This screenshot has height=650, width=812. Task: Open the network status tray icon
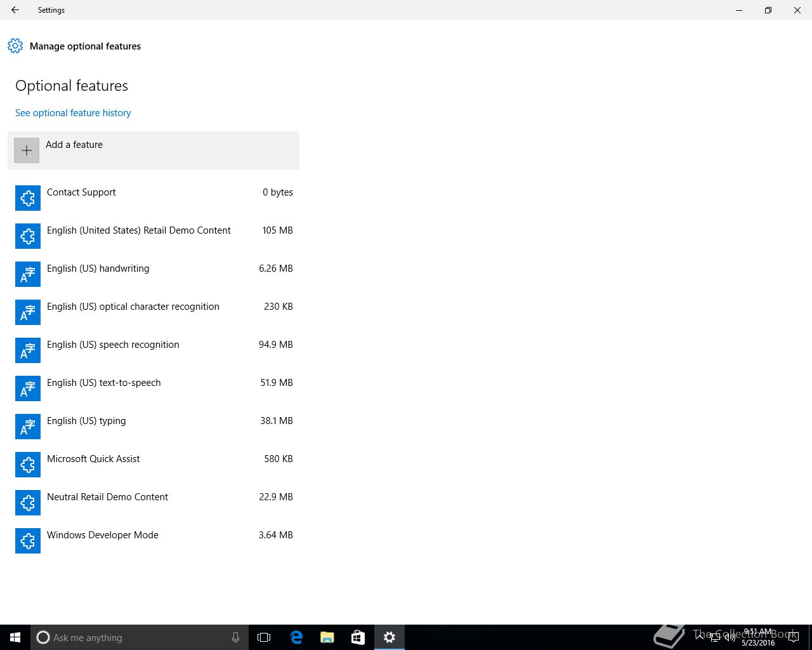(716, 637)
